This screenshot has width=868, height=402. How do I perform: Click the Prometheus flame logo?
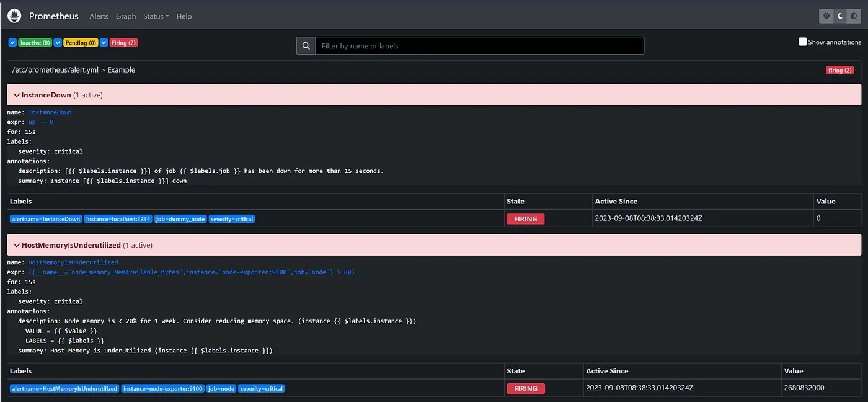tap(15, 16)
